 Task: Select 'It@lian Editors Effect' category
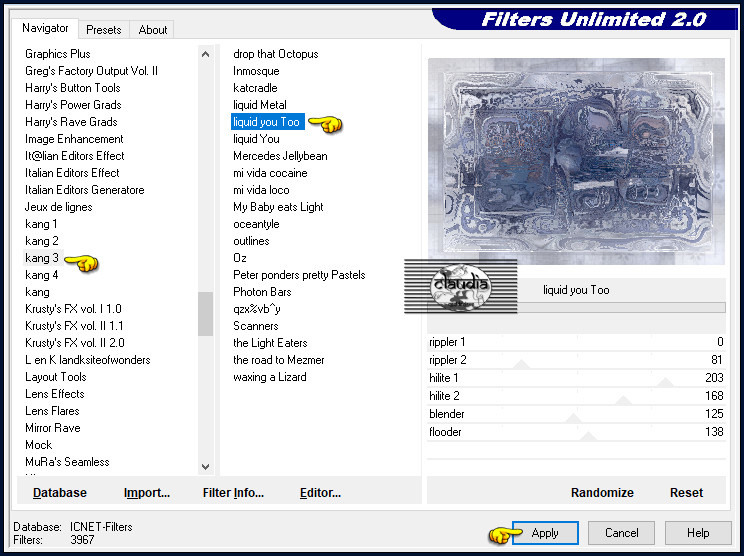(x=74, y=156)
